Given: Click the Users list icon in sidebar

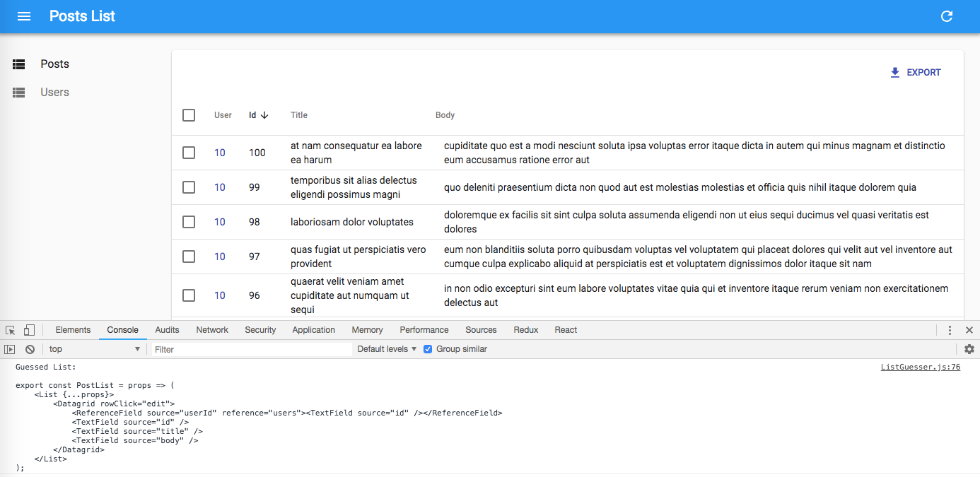Looking at the screenshot, I should (x=19, y=93).
